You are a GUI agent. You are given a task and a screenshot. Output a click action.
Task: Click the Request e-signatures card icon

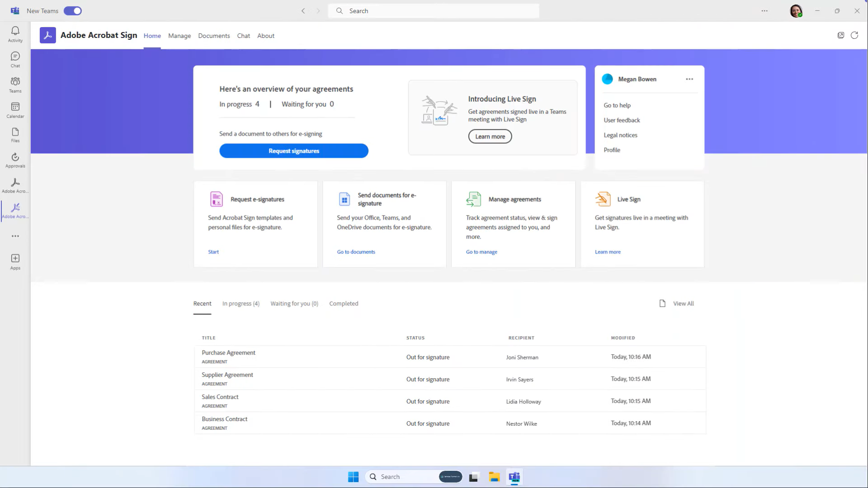[x=217, y=199]
